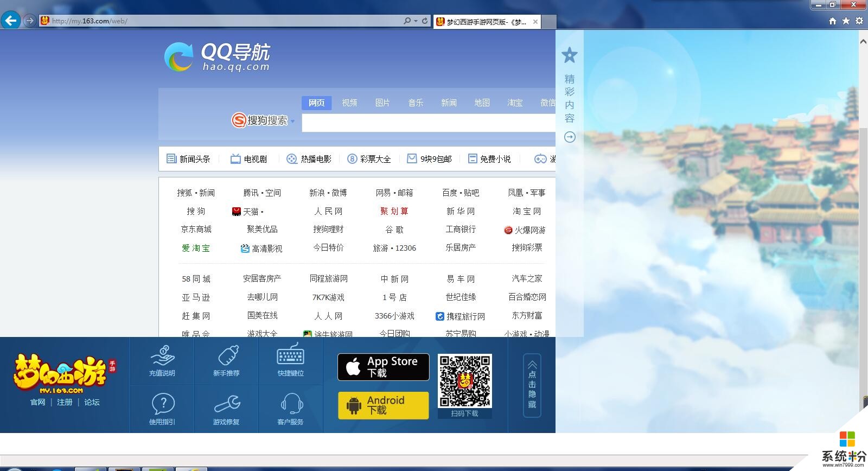This screenshot has width=868, height=471.
Task: Open the browser tools gear icon
Action: [x=859, y=21]
